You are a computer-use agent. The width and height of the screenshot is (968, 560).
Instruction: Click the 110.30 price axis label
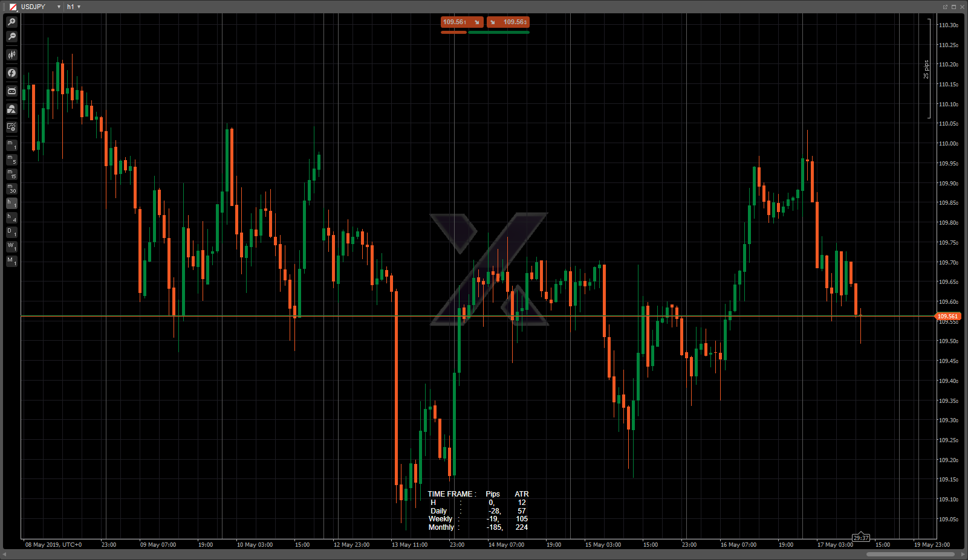(948, 25)
